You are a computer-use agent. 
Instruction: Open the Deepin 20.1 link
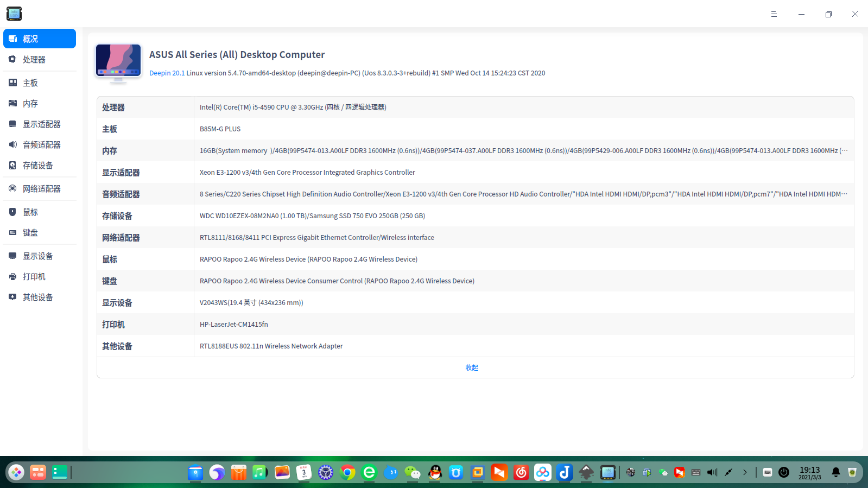167,73
